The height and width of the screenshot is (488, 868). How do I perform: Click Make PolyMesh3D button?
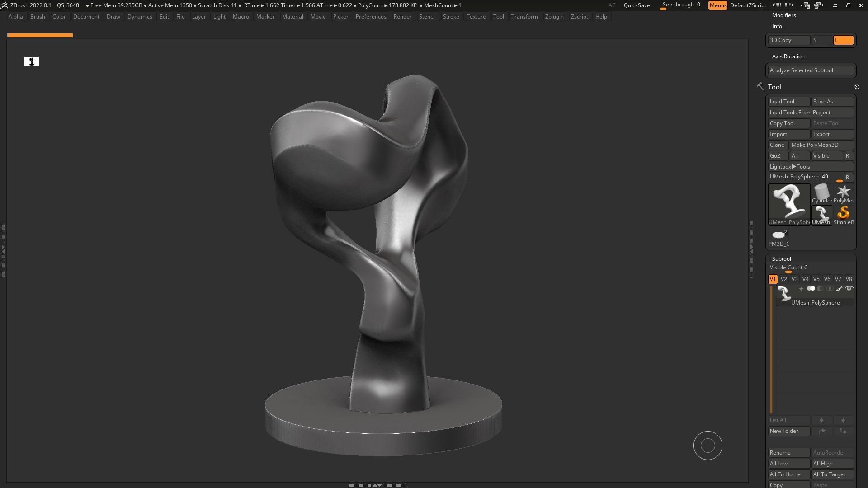point(822,145)
